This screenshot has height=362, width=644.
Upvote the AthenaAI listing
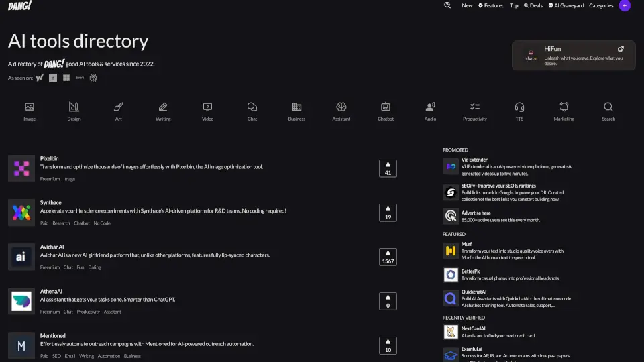[x=388, y=301]
